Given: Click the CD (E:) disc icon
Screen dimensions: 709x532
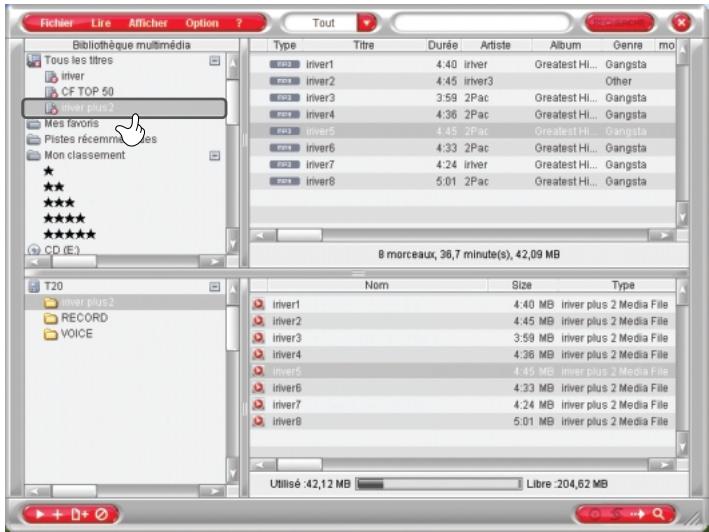Looking at the screenshot, I should (x=34, y=250).
